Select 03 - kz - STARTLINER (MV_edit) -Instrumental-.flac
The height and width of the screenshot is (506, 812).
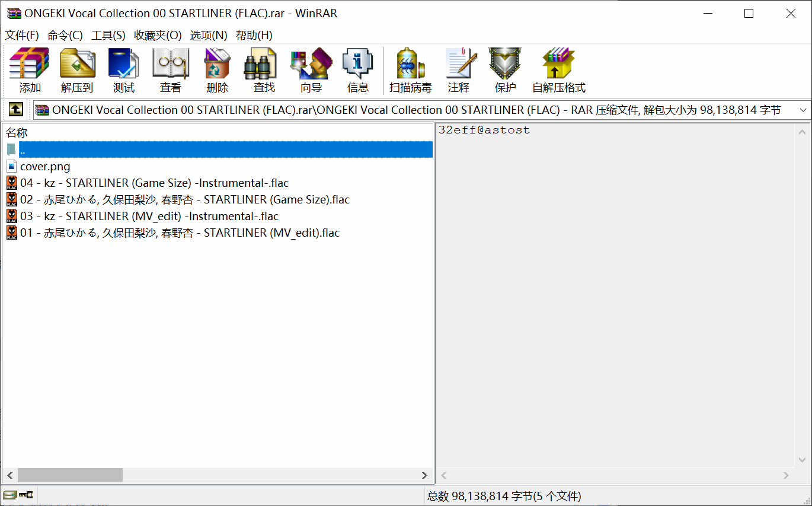coord(149,216)
